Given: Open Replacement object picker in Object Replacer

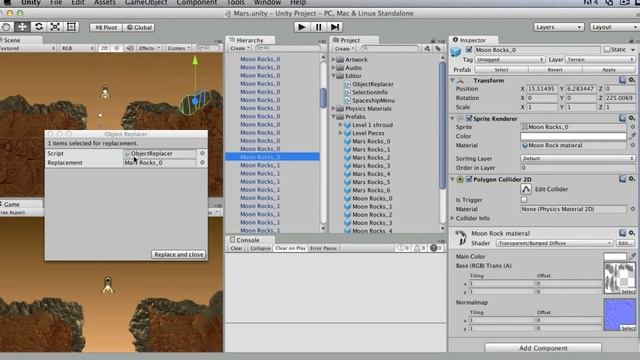Looking at the screenshot, I should [202, 162].
